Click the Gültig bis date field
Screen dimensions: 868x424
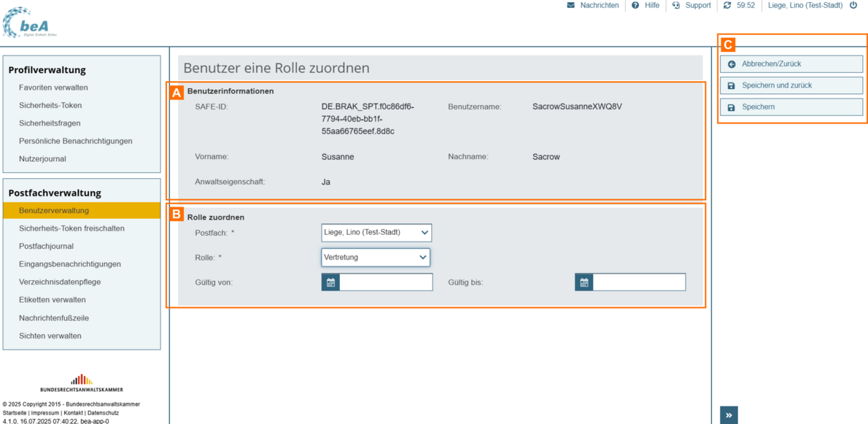point(639,282)
